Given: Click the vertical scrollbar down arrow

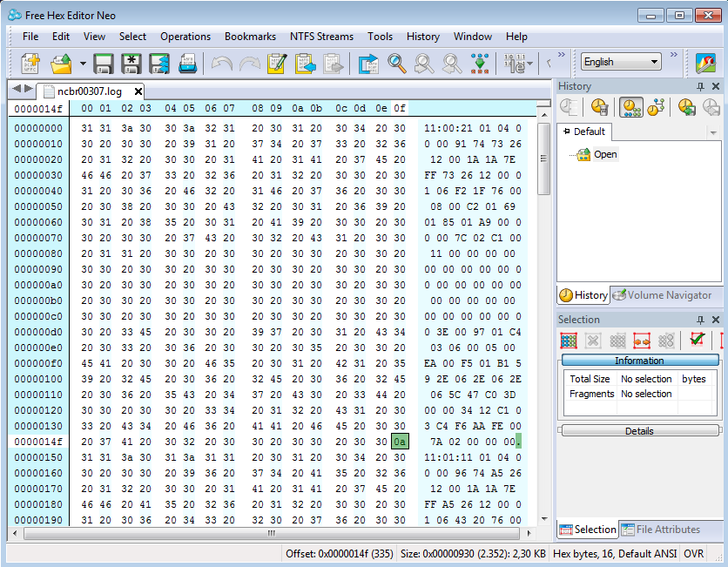Looking at the screenshot, I should pyautogui.click(x=544, y=519).
